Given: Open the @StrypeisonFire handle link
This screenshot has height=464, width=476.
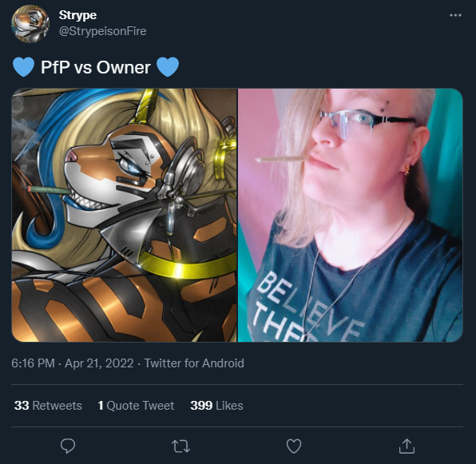Looking at the screenshot, I should [102, 31].
